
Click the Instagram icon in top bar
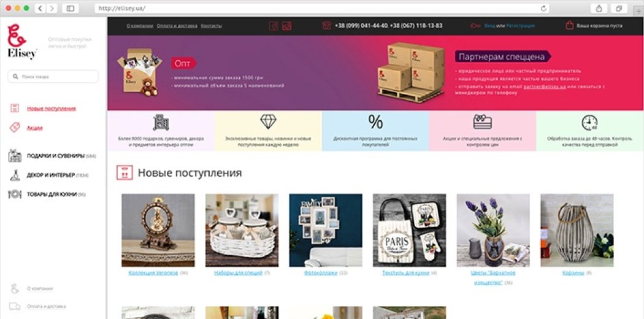286,25
